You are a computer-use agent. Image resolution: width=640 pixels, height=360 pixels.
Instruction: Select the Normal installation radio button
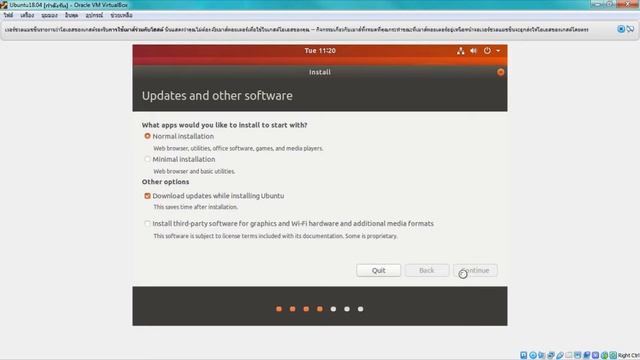pyautogui.click(x=147, y=136)
